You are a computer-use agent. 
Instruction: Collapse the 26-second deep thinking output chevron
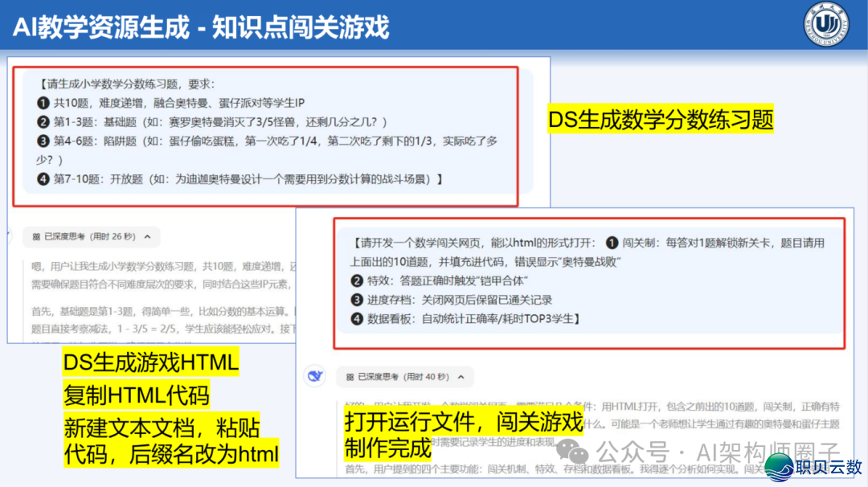(x=147, y=236)
